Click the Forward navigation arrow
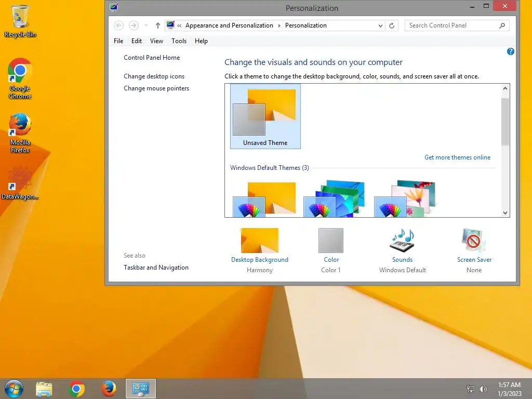The width and height of the screenshot is (532, 399). [134, 25]
